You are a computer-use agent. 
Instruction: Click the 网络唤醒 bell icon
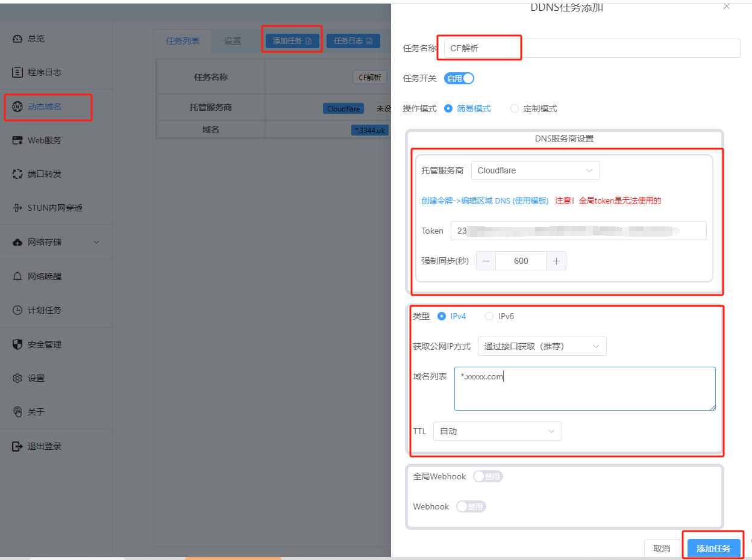click(x=17, y=276)
